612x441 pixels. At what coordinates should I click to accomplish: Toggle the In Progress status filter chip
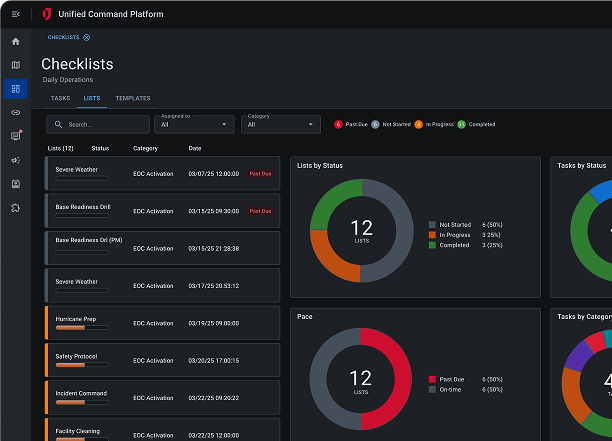point(436,124)
